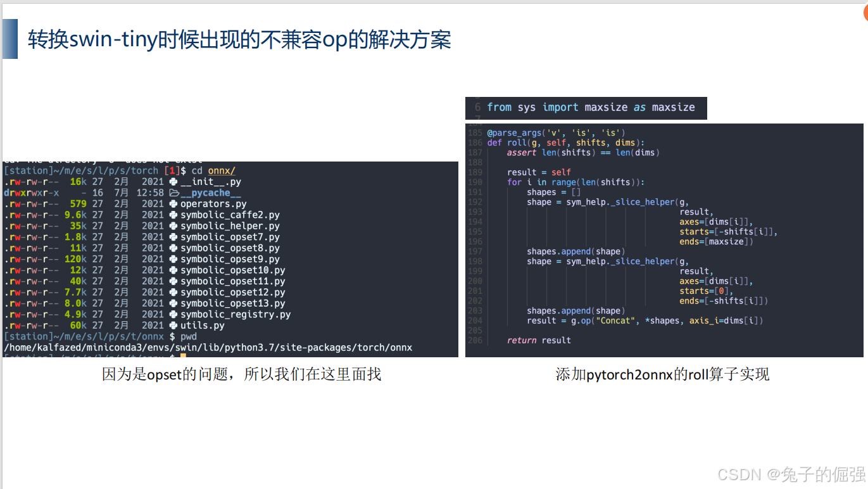
Task: Select the symbolic_opset12.py file name
Action: [x=233, y=293]
